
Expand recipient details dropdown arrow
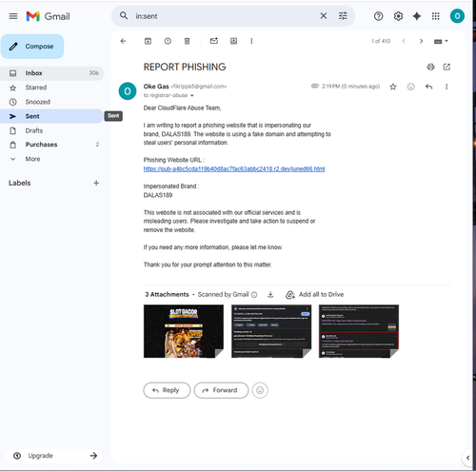(192, 95)
